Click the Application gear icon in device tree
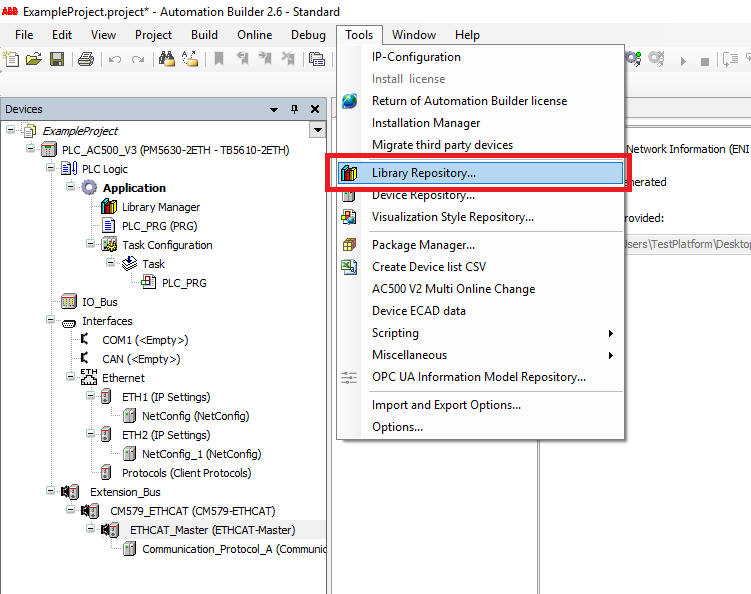 [x=89, y=188]
